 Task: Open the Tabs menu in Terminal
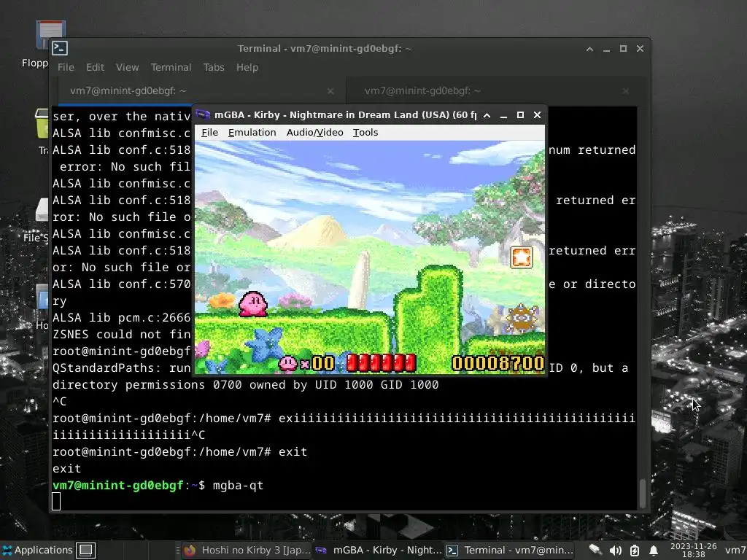(x=214, y=67)
